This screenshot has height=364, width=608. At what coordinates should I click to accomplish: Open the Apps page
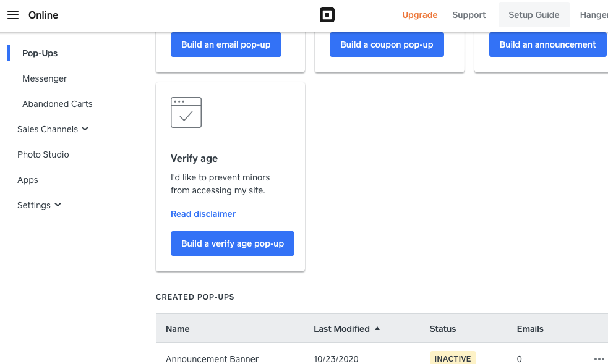pyautogui.click(x=28, y=180)
